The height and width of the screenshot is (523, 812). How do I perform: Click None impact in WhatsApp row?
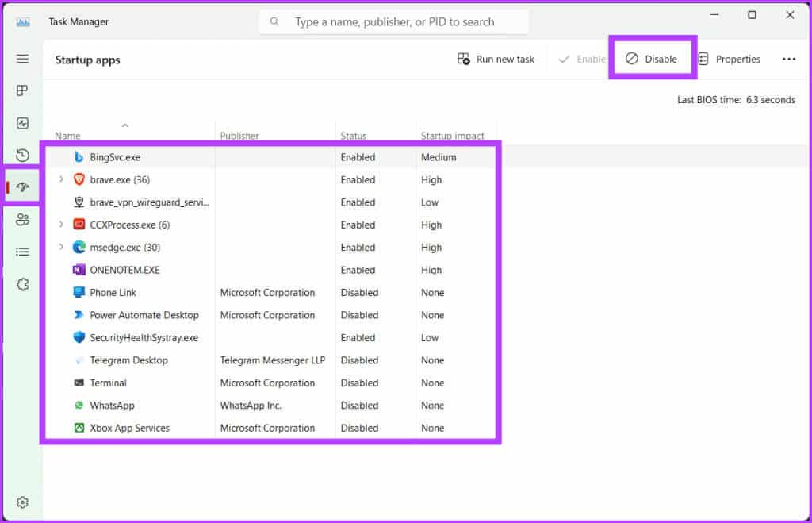[x=432, y=406]
